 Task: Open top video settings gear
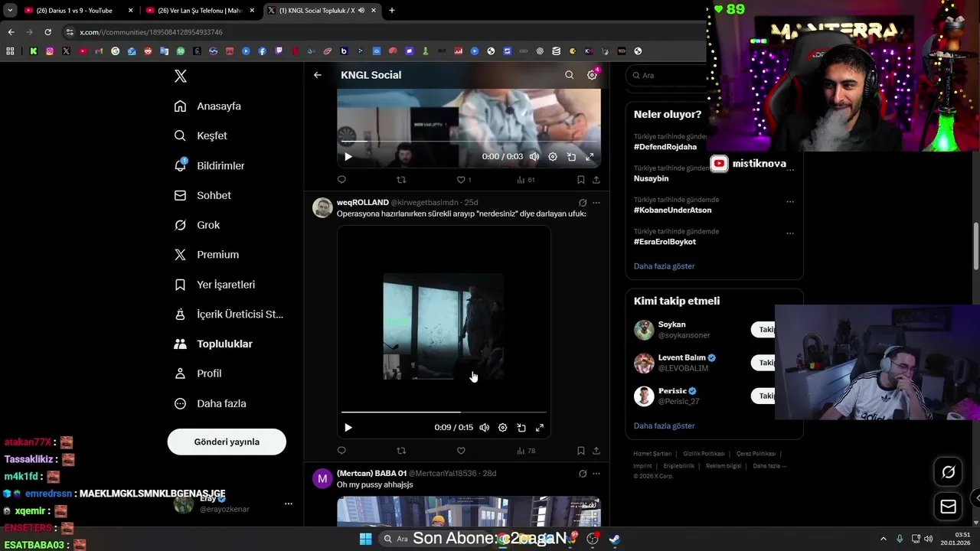(x=553, y=157)
